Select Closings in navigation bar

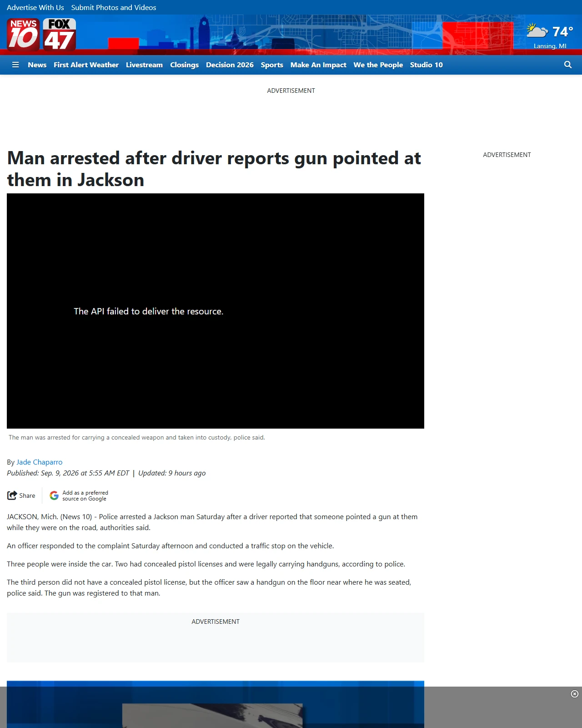[184, 65]
